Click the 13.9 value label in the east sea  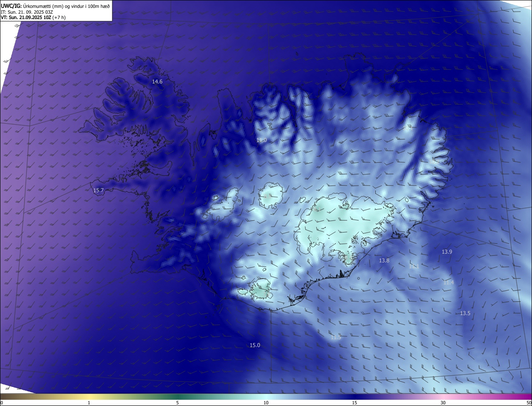click(447, 252)
